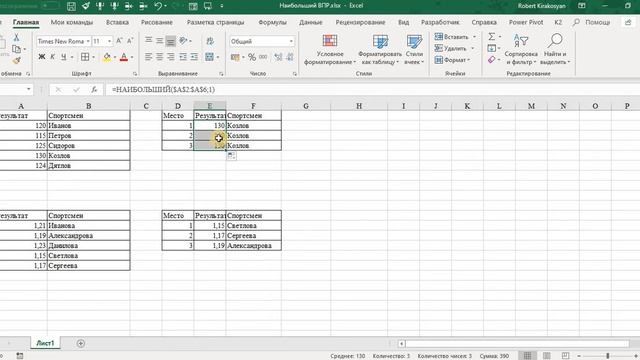Expand the Name Box dropdown arrow
The image size is (640, 360).
(29, 89)
